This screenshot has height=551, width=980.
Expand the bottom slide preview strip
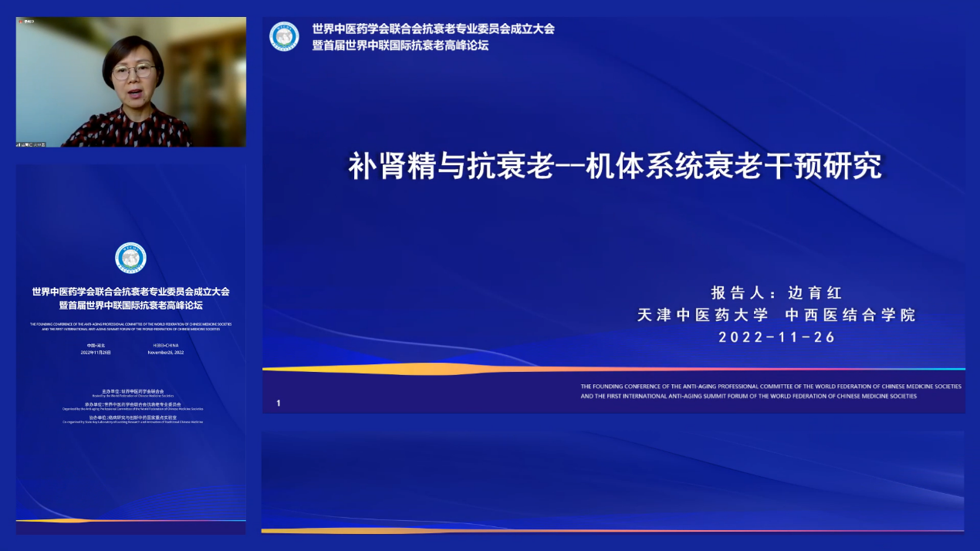[617, 486]
